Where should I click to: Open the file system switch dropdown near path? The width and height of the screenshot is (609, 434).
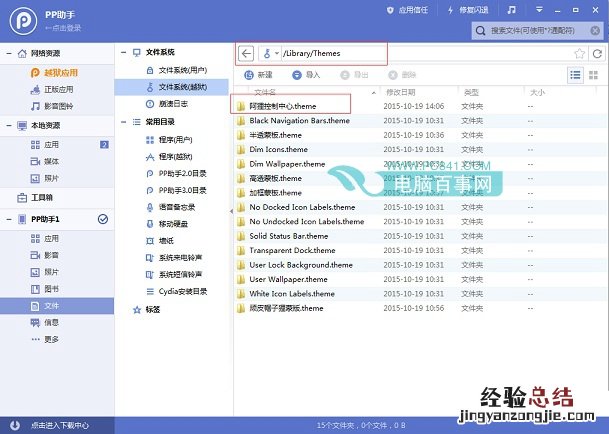click(x=271, y=53)
